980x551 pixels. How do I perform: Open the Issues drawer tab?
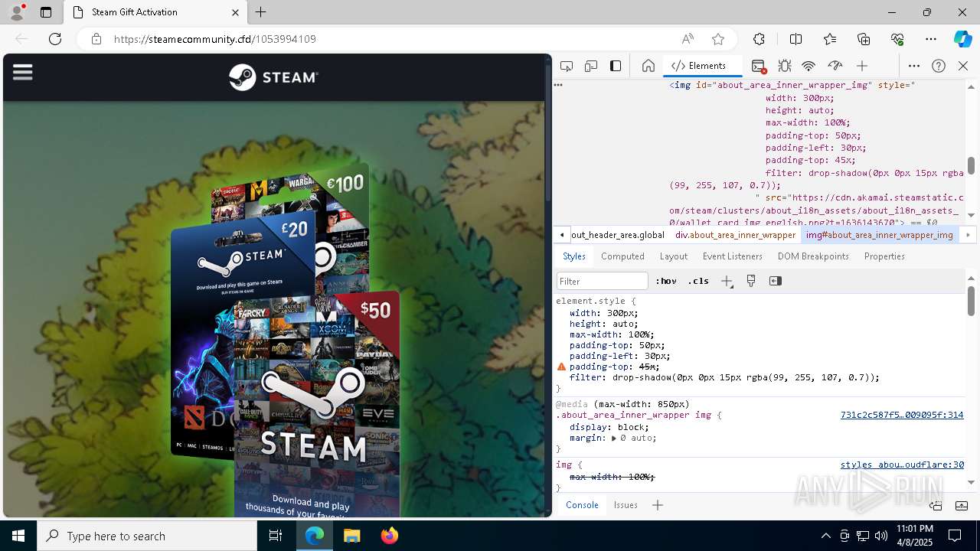click(626, 505)
